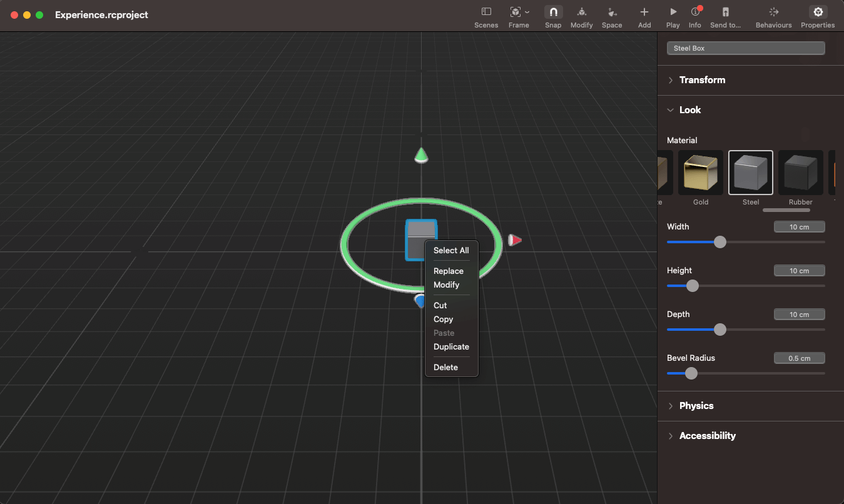The width and height of the screenshot is (844, 504).
Task: Click the Modify toolbar icon
Action: 581,12
